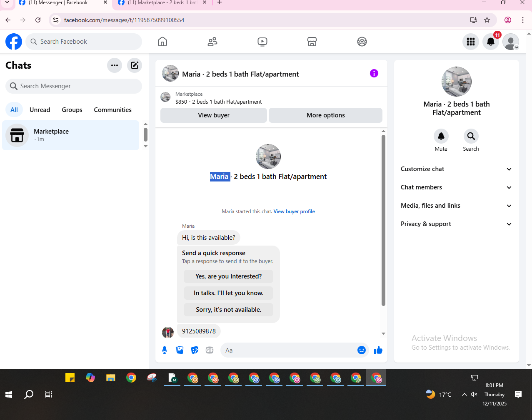Open the Video/Watch icon
This screenshot has width=532, height=420.
(262, 42)
